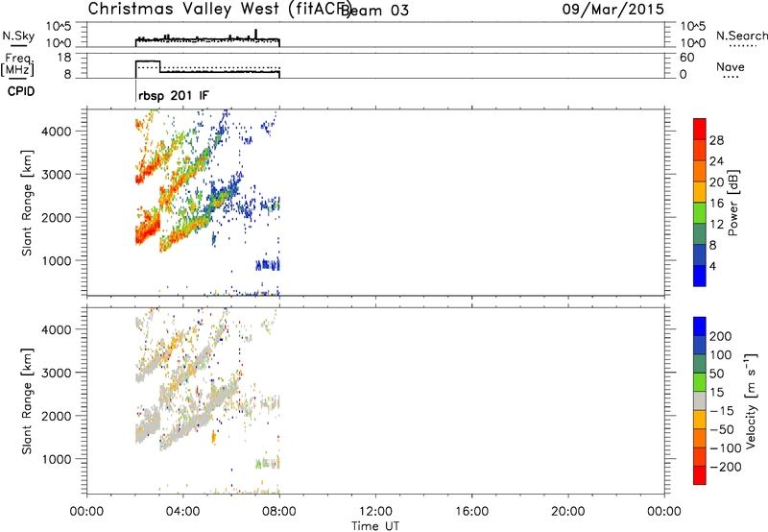
Task: Click the -200 label on the velocity color bar
Action: (x=726, y=467)
